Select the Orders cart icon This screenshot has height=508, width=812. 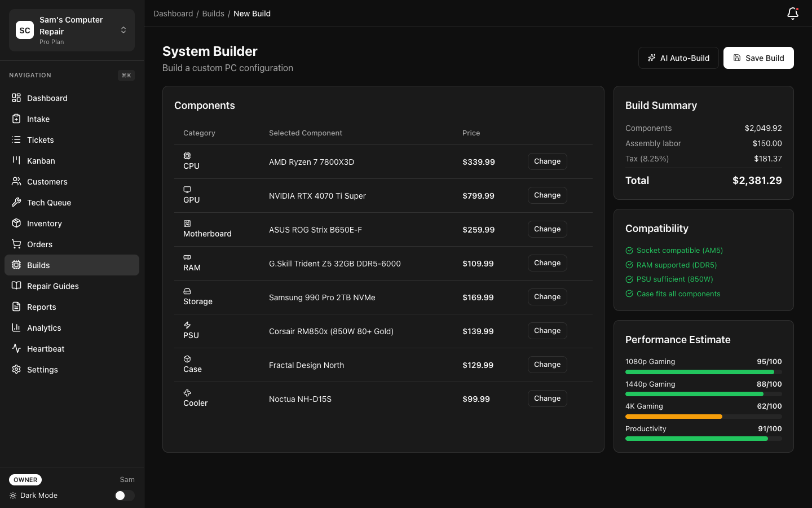click(16, 244)
